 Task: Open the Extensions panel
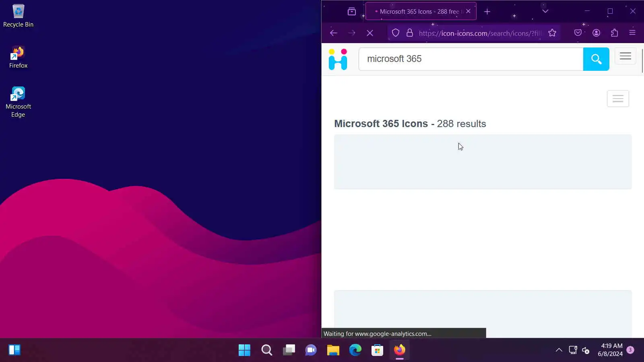point(614,33)
